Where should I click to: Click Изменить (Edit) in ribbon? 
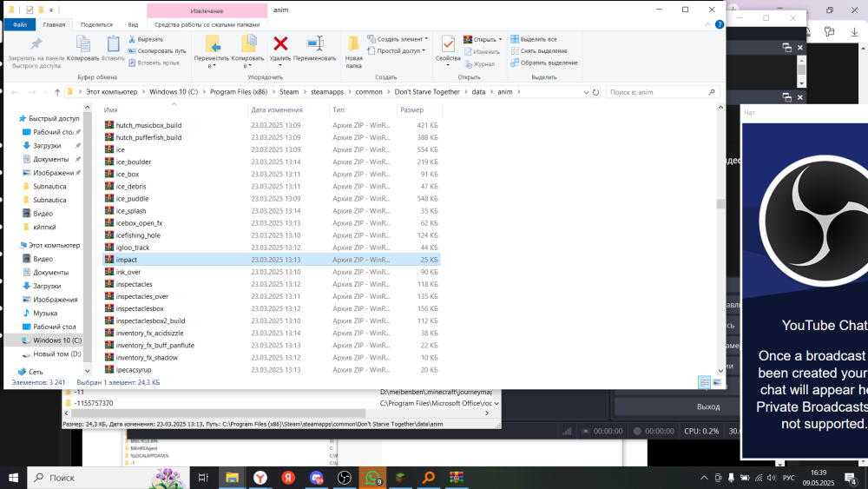coord(482,51)
